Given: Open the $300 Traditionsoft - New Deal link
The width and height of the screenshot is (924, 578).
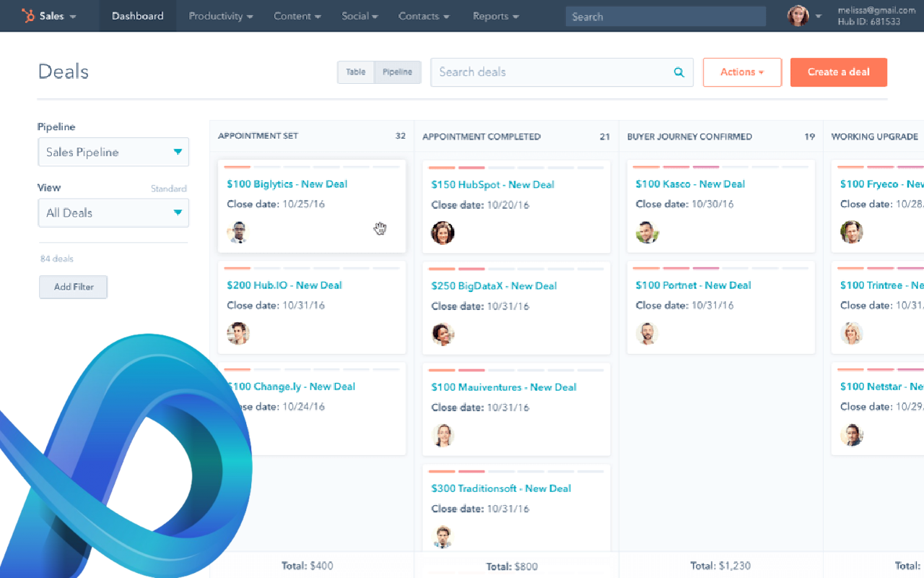Looking at the screenshot, I should [501, 488].
